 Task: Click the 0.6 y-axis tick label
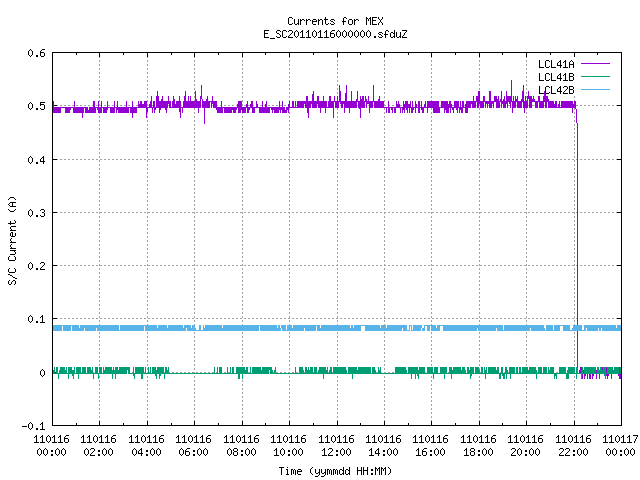[36, 53]
